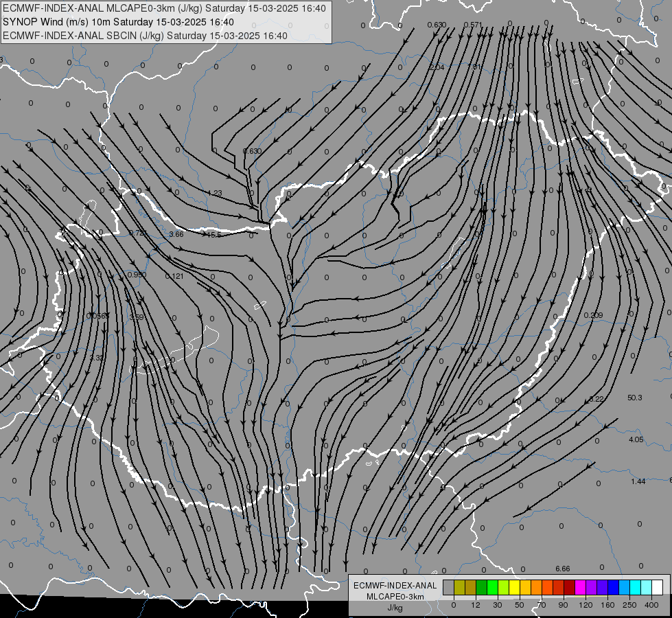
Task: Click the legend scale value 250
Action: click(629, 605)
